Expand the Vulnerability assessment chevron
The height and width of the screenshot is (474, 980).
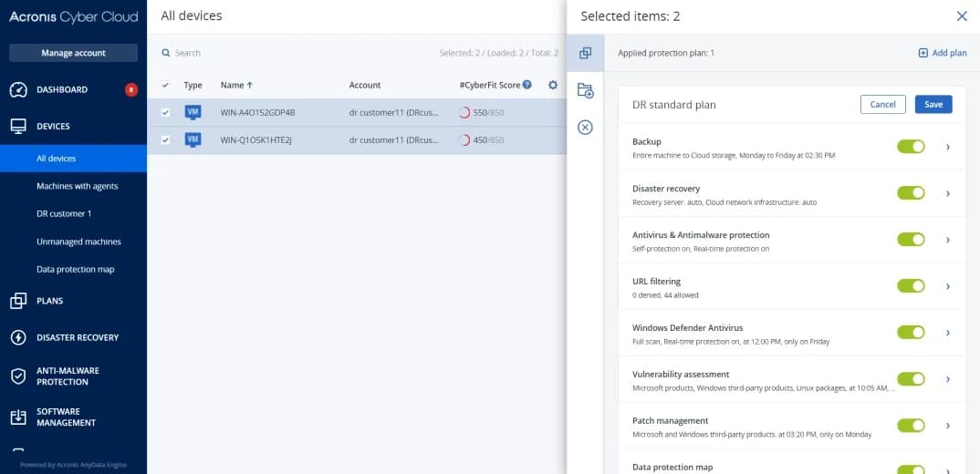(948, 379)
